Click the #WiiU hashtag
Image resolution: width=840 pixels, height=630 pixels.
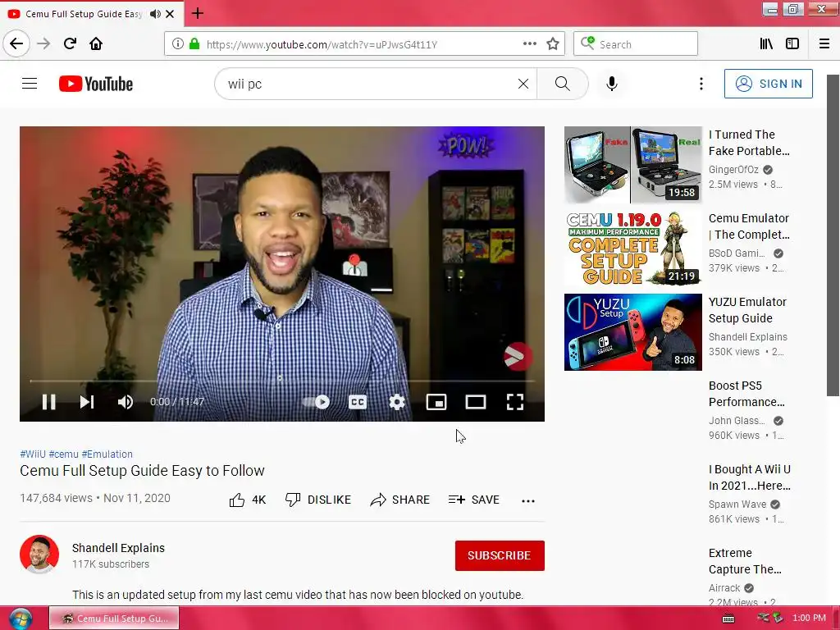33,454
